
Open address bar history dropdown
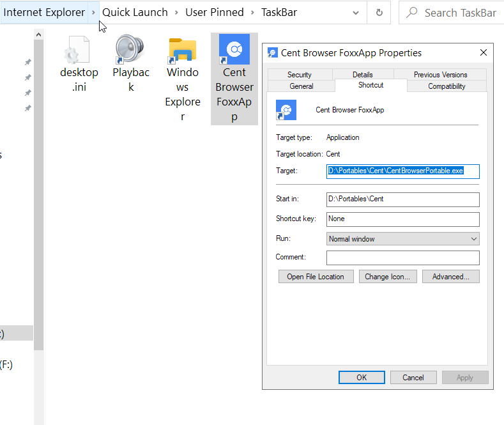tap(356, 13)
